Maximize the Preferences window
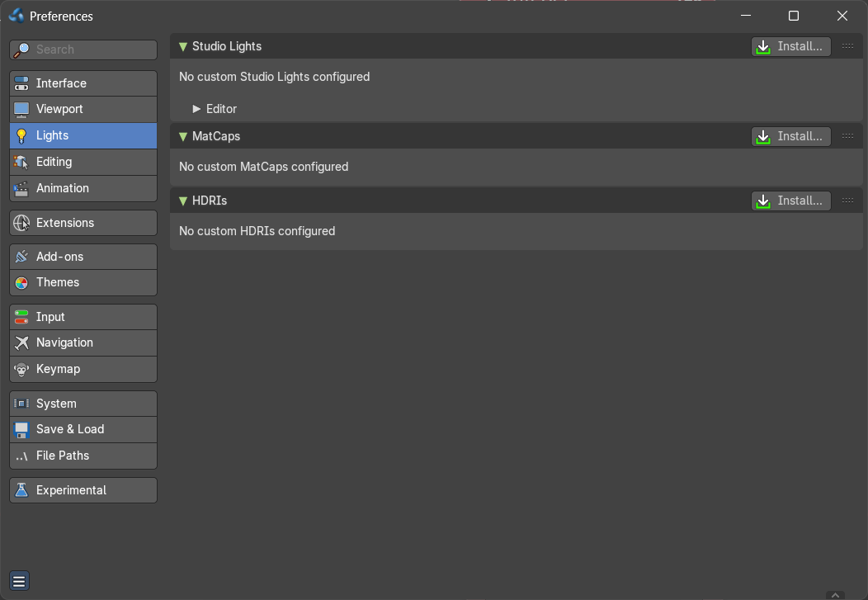The image size is (868, 600). 793,16
